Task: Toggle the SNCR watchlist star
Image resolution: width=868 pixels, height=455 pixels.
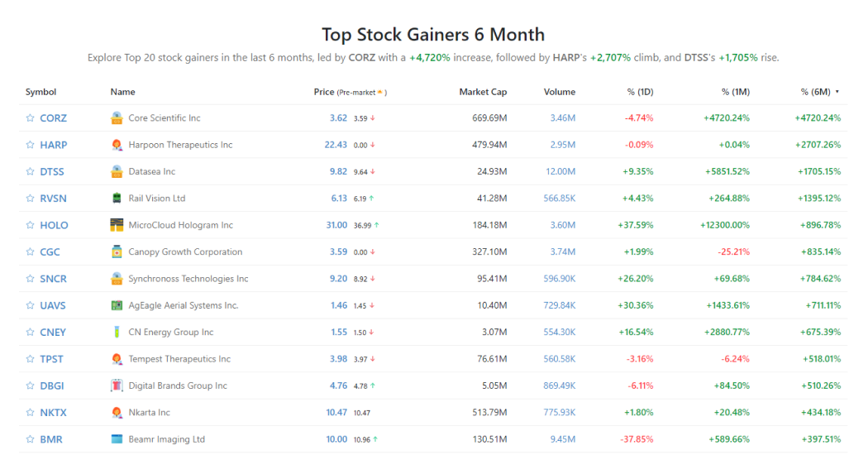Action: click(30, 278)
